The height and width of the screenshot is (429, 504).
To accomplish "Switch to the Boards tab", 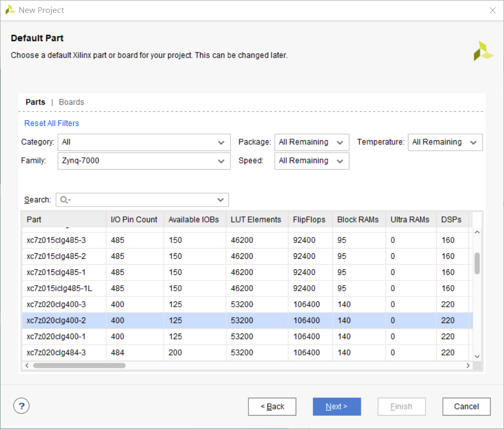I will click(71, 102).
